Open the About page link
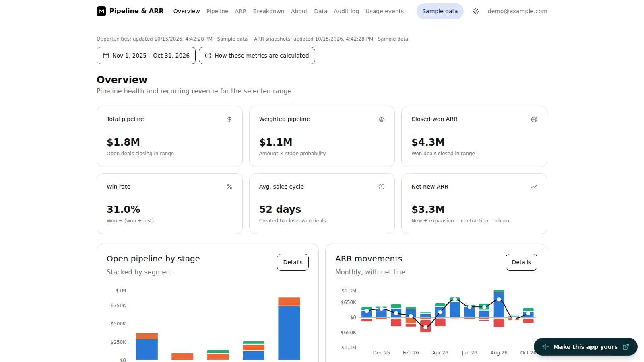Screen dimensions: 644x362 click(x=299, y=11)
